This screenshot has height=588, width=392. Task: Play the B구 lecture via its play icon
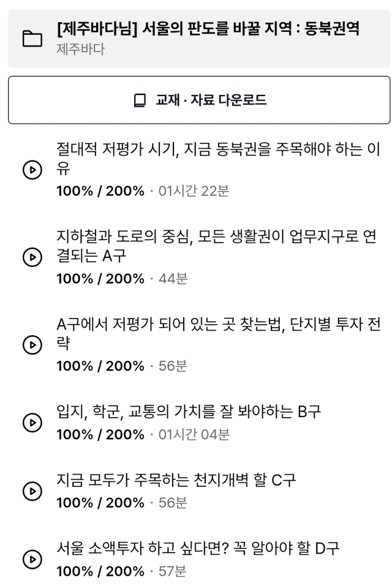pyautogui.click(x=32, y=423)
